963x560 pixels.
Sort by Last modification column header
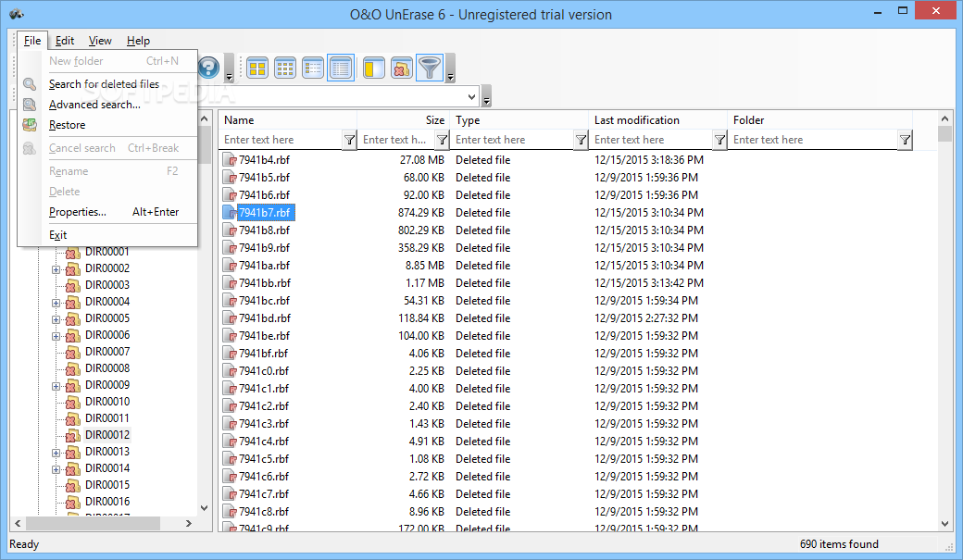pos(658,120)
